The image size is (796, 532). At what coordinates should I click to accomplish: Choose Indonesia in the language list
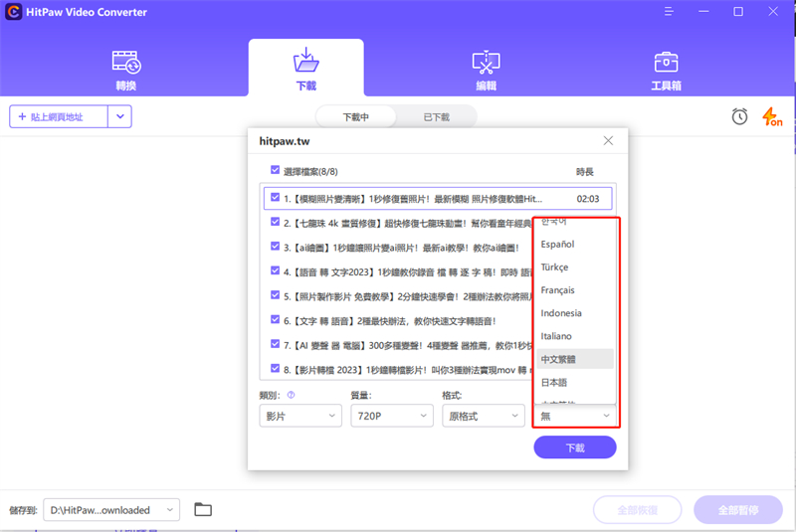click(x=575, y=313)
